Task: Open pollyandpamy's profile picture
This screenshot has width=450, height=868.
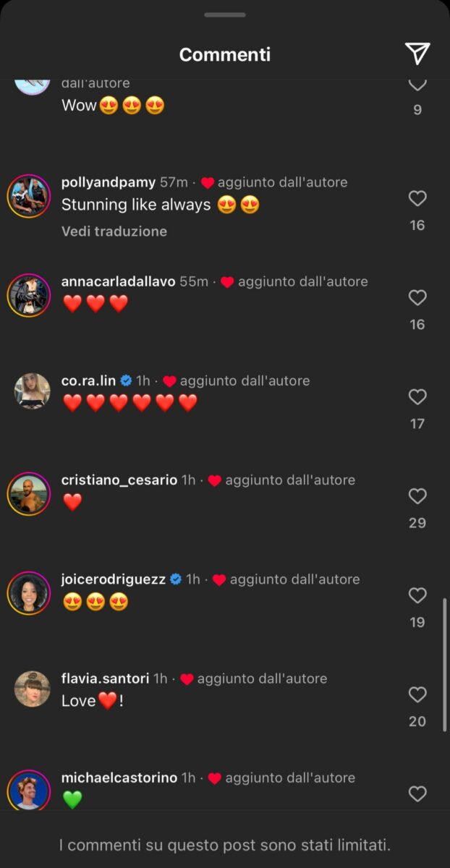Action: point(29,196)
